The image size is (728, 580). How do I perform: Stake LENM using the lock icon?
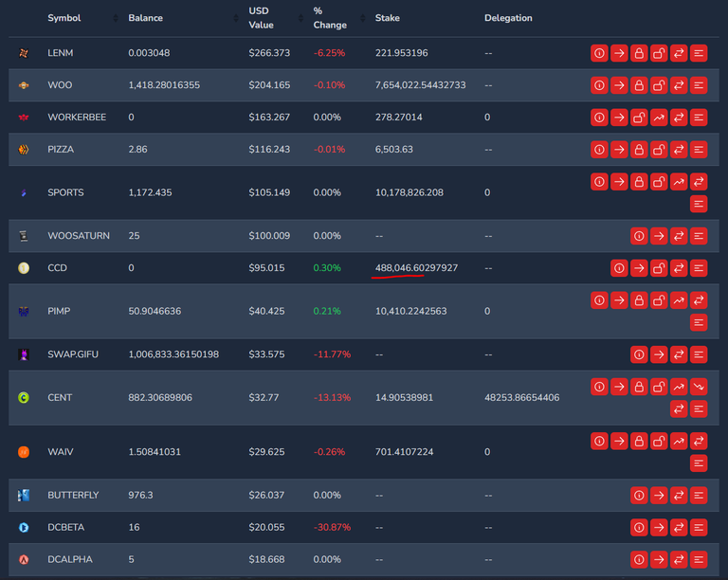click(x=639, y=53)
